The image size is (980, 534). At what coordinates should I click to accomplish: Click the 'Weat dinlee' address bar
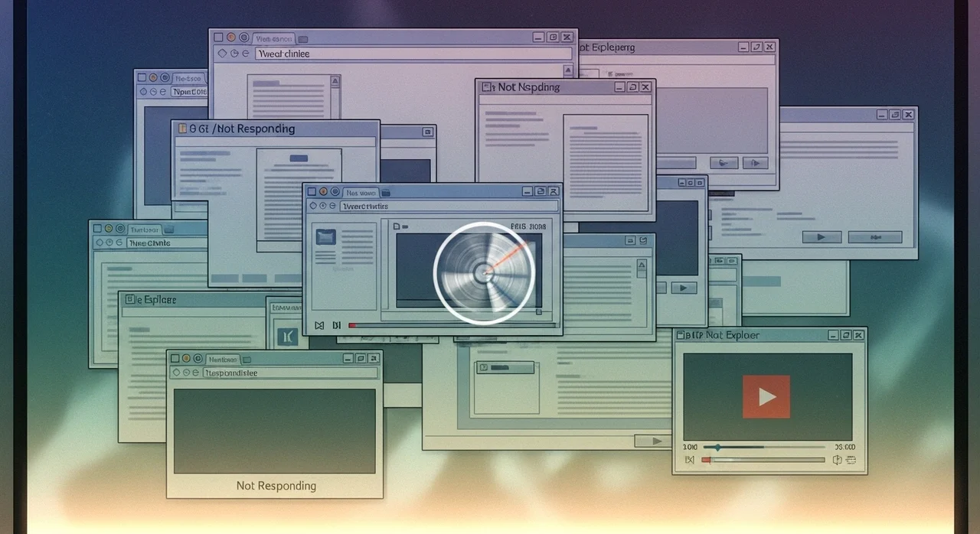coord(413,54)
